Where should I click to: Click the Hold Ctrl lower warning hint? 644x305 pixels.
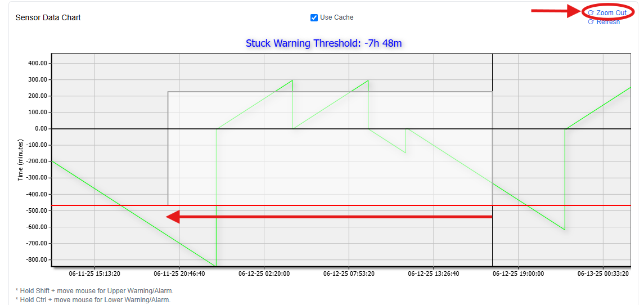(x=93, y=300)
